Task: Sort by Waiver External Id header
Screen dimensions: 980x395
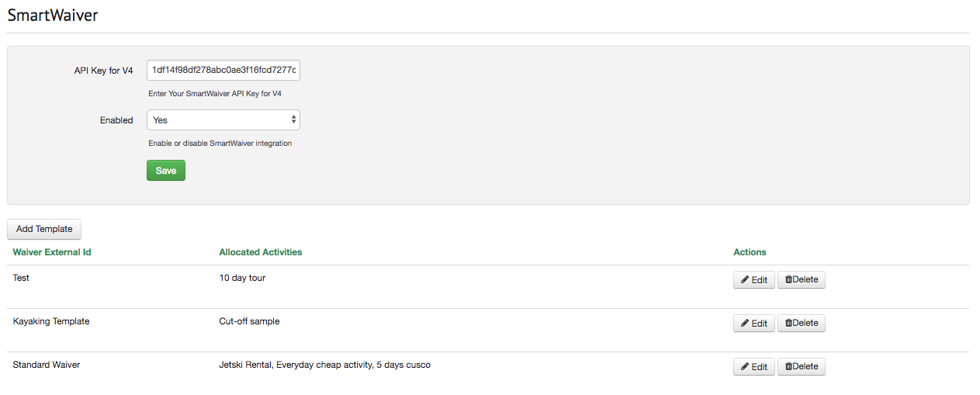Action: pos(52,252)
